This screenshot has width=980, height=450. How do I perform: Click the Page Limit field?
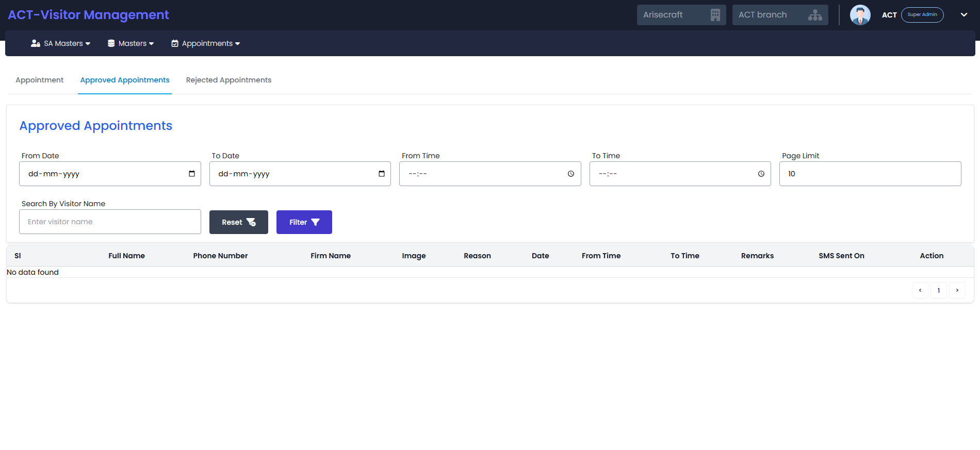(x=870, y=174)
